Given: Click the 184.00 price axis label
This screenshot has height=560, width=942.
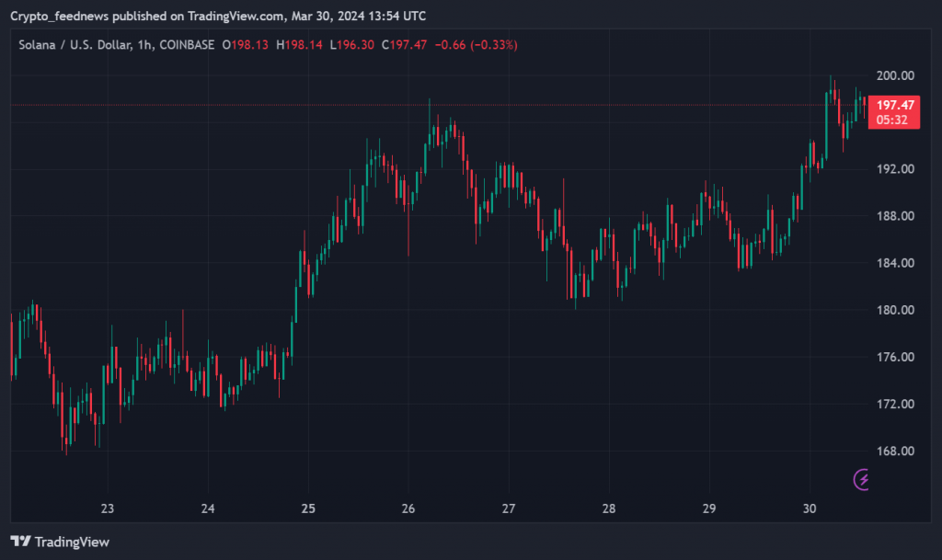Looking at the screenshot, I should (x=894, y=263).
